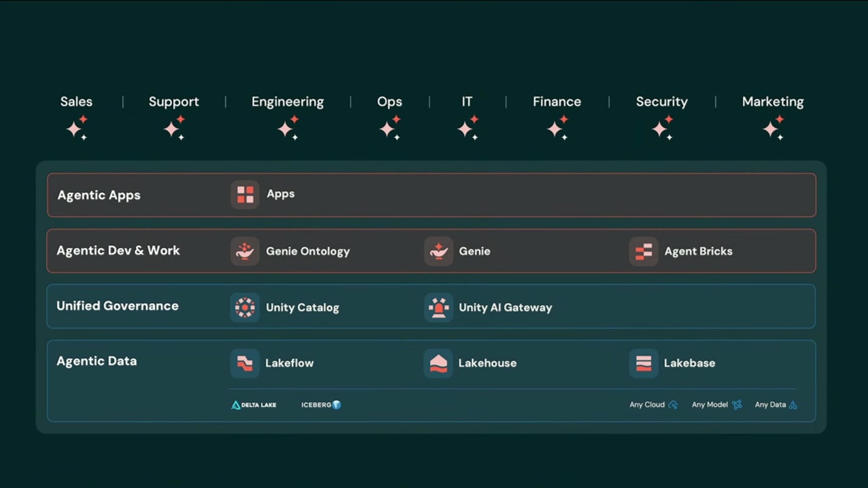Click the sparkle icon under Ops

click(390, 127)
